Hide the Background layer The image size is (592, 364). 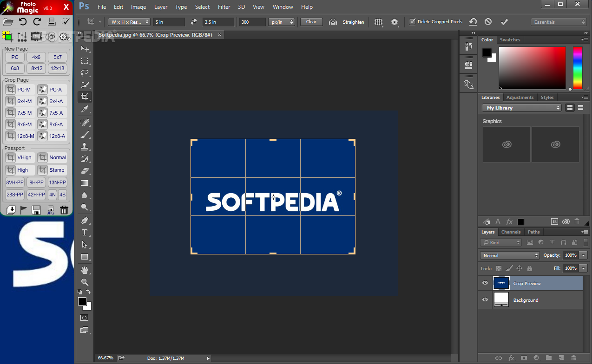click(x=485, y=300)
